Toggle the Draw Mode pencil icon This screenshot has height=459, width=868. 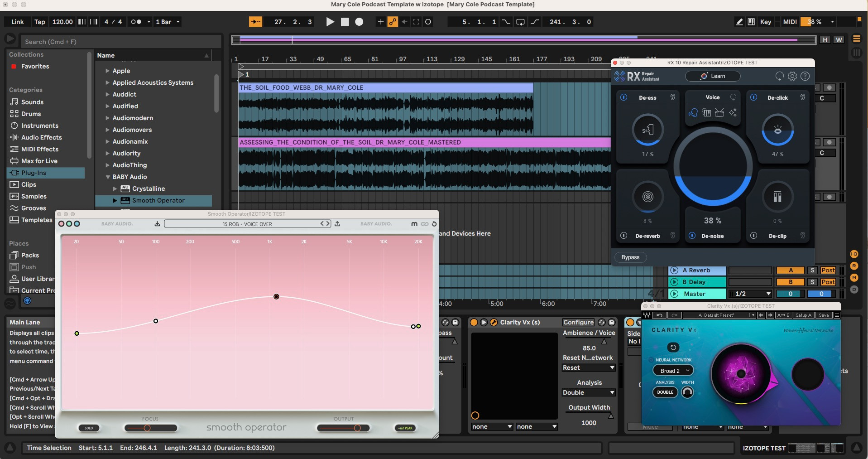(x=739, y=22)
